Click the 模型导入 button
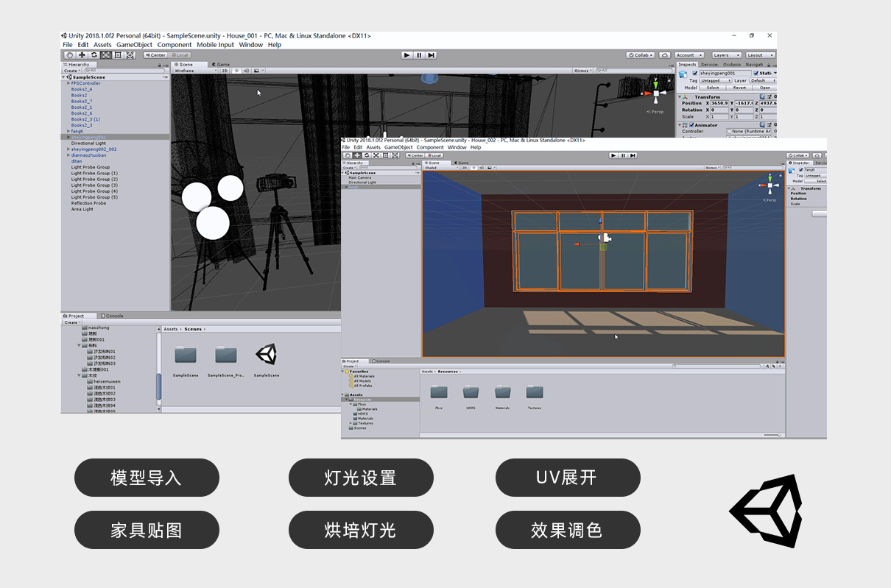Viewport: 891px width, 588px height. pyautogui.click(x=147, y=478)
